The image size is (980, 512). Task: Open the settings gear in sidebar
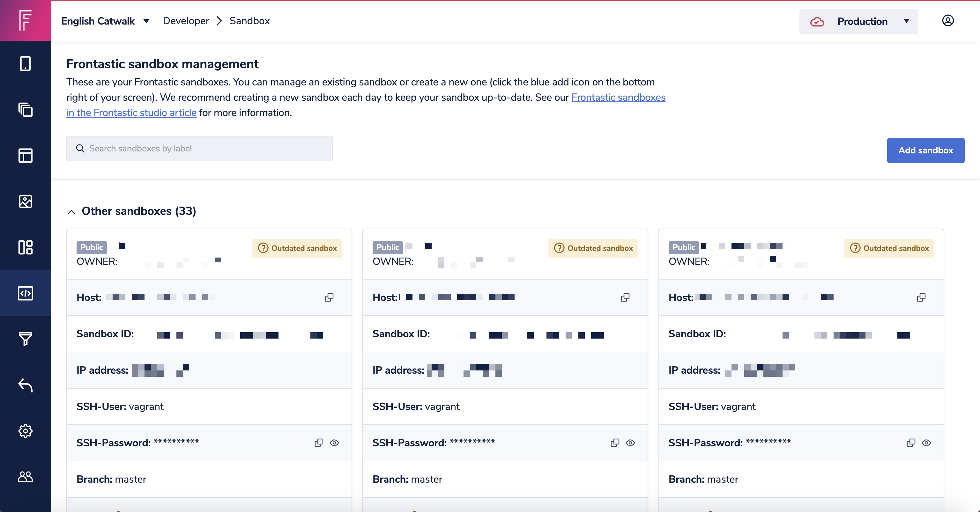pyautogui.click(x=25, y=431)
